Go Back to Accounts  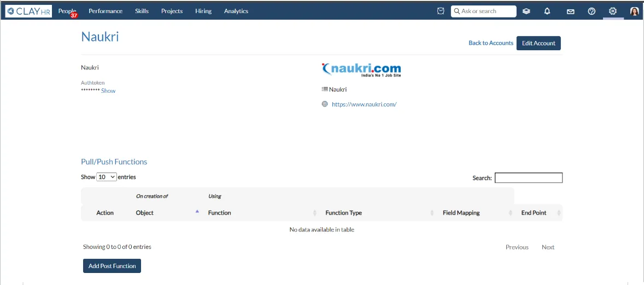pos(491,43)
